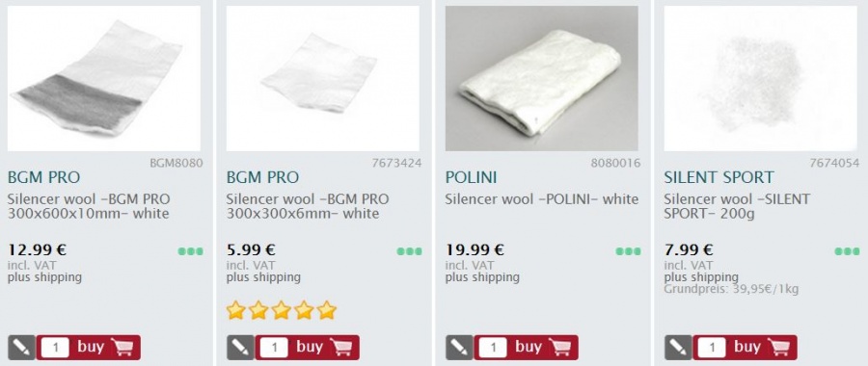Select quantity field for SILENT SPORT wool
868x366 pixels.
click(x=712, y=348)
